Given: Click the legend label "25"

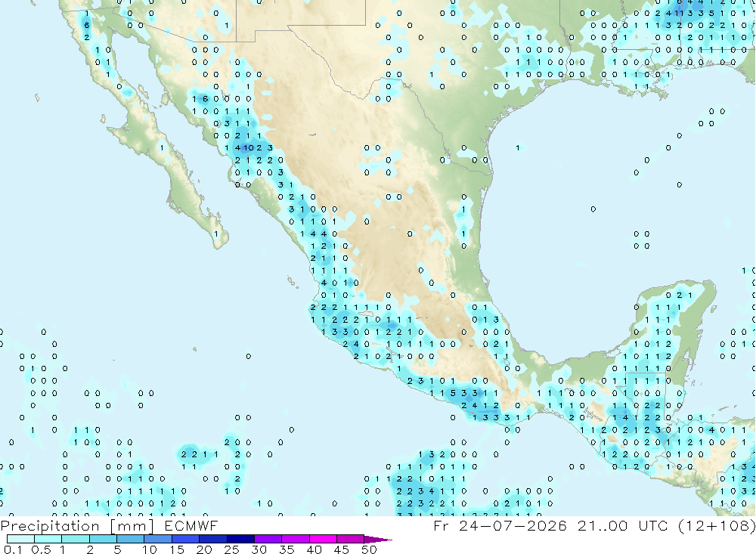Looking at the screenshot, I should 232,549.
